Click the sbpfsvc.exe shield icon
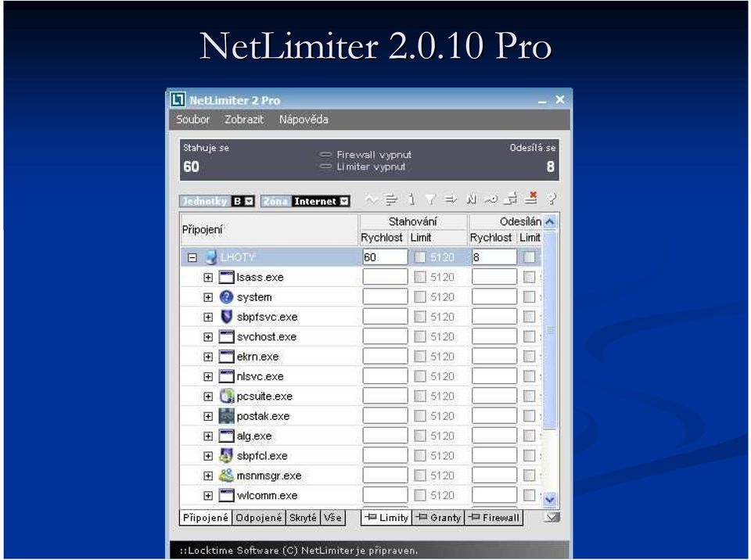The image size is (751, 560). (226, 317)
